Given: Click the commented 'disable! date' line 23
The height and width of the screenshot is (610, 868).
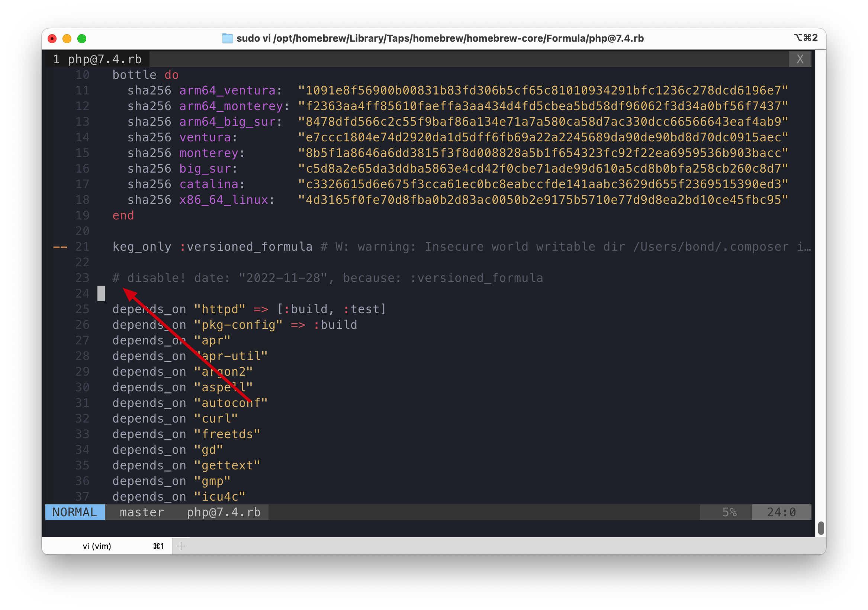Looking at the screenshot, I should [328, 278].
